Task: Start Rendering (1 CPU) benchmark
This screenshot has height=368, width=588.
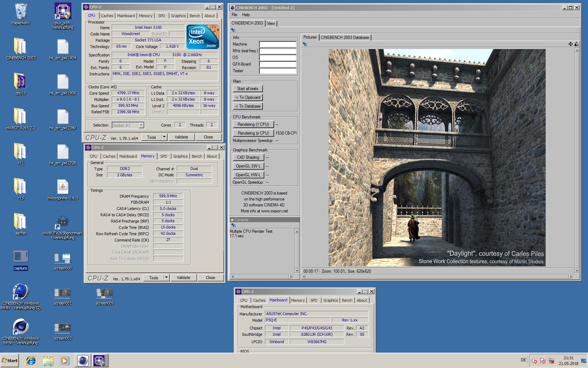Action: [253, 124]
